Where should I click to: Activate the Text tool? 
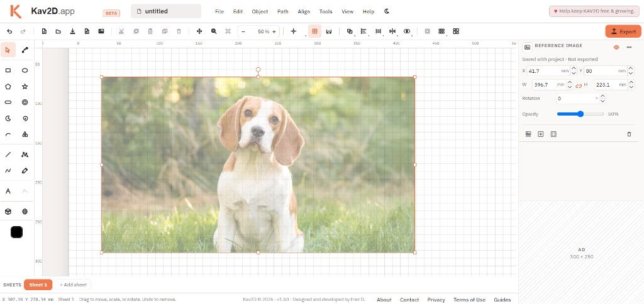coord(8,191)
